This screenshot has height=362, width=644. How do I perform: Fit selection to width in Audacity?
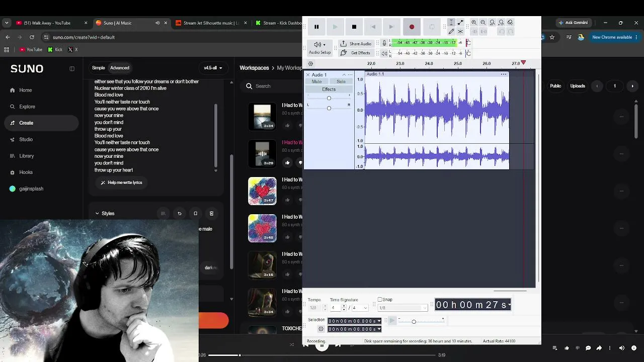[x=492, y=23]
